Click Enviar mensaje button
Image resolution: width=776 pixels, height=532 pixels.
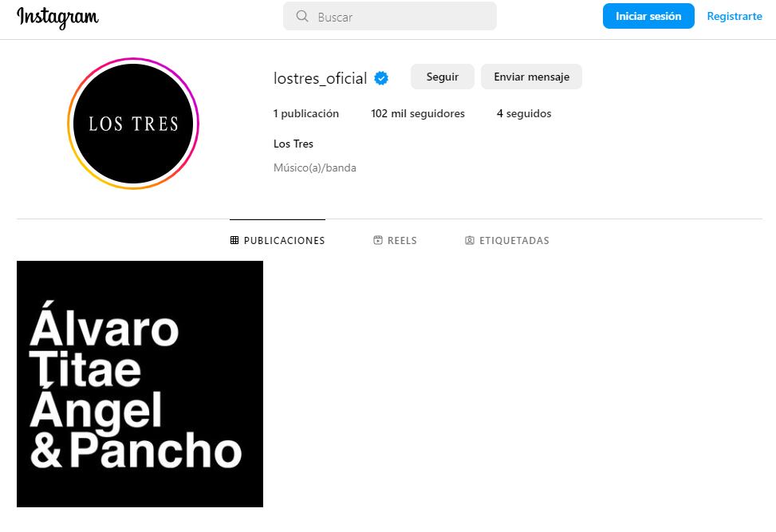(531, 77)
